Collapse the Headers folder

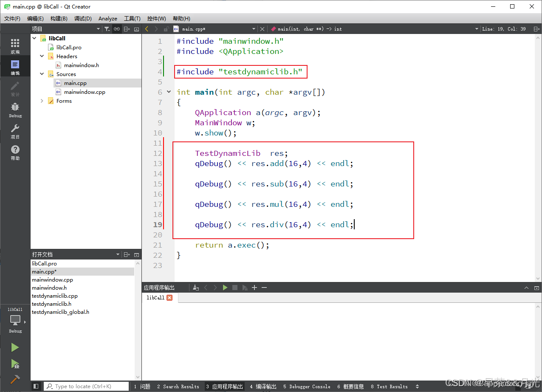tap(42, 56)
